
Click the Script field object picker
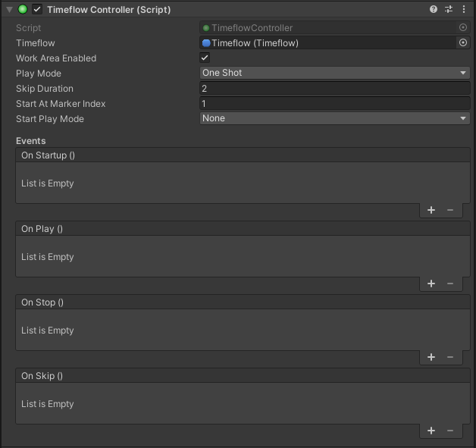(463, 27)
